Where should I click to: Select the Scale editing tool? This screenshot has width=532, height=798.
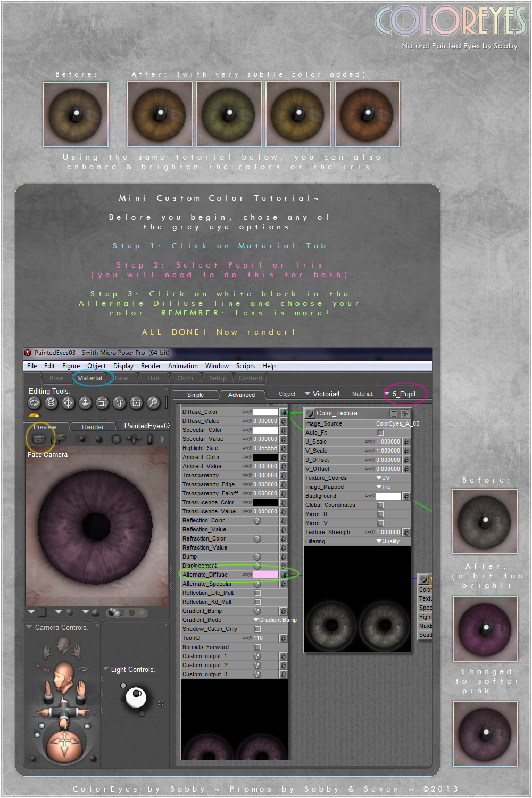pos(102,403)
